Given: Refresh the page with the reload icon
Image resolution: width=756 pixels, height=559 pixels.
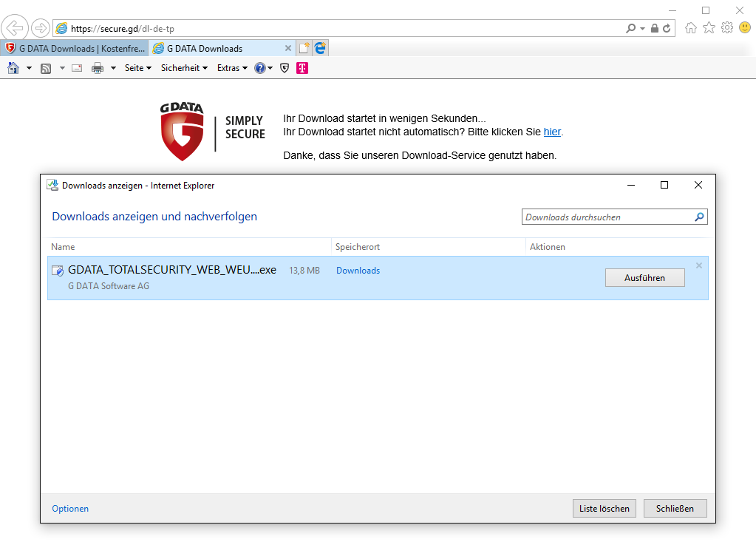Looking at the screenshot, I should pyautogui.click(x=667, y=28).
